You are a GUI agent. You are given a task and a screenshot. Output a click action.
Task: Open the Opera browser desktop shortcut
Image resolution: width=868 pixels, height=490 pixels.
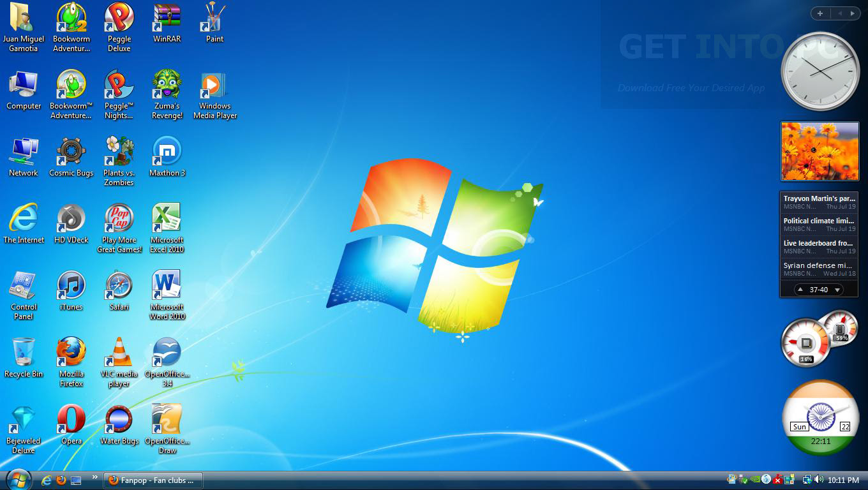pyautogui.click(x=71, y=425)
